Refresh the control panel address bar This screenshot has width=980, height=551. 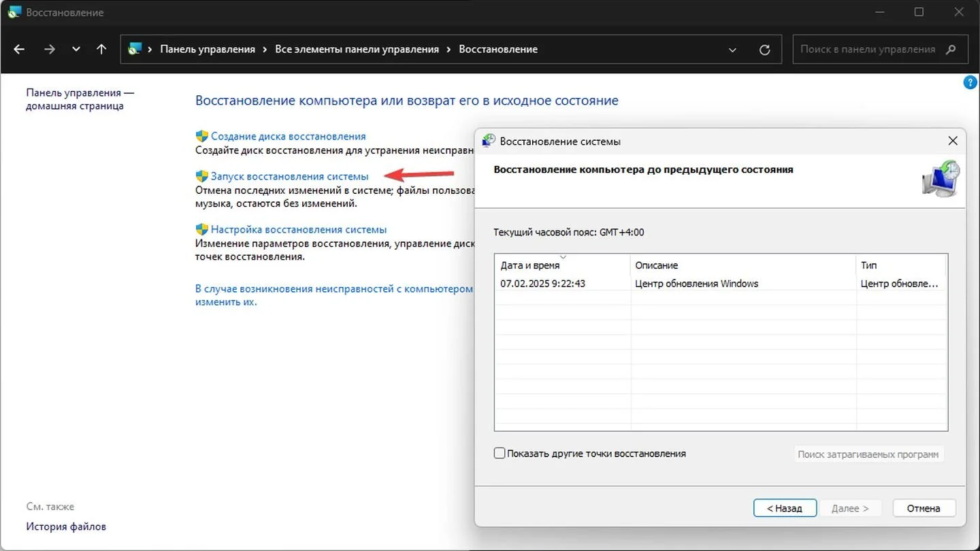coord(764,50)
